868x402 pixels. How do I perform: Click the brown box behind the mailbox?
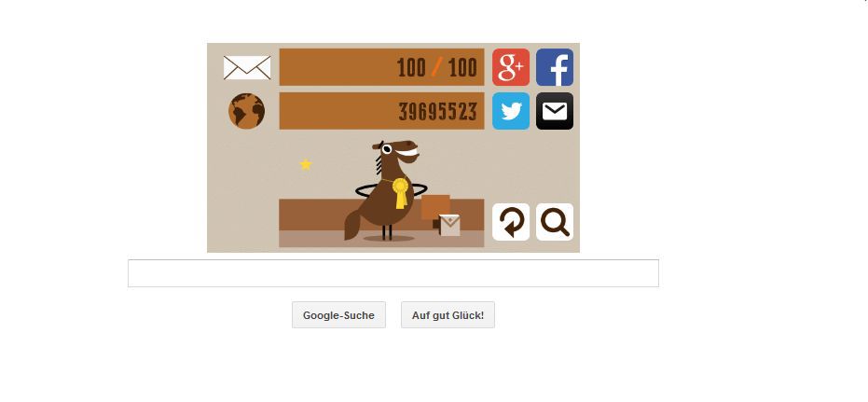click(x=435, y=208)
